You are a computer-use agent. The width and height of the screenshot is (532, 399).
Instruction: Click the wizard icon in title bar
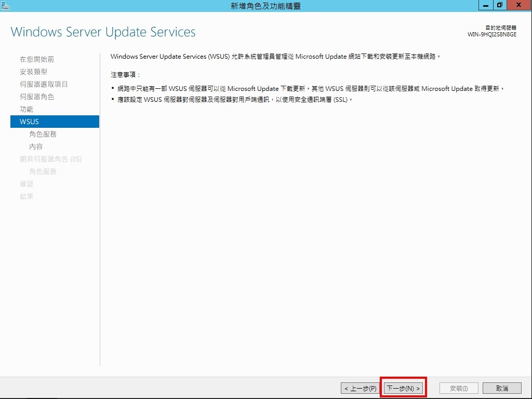pos(5,5)
